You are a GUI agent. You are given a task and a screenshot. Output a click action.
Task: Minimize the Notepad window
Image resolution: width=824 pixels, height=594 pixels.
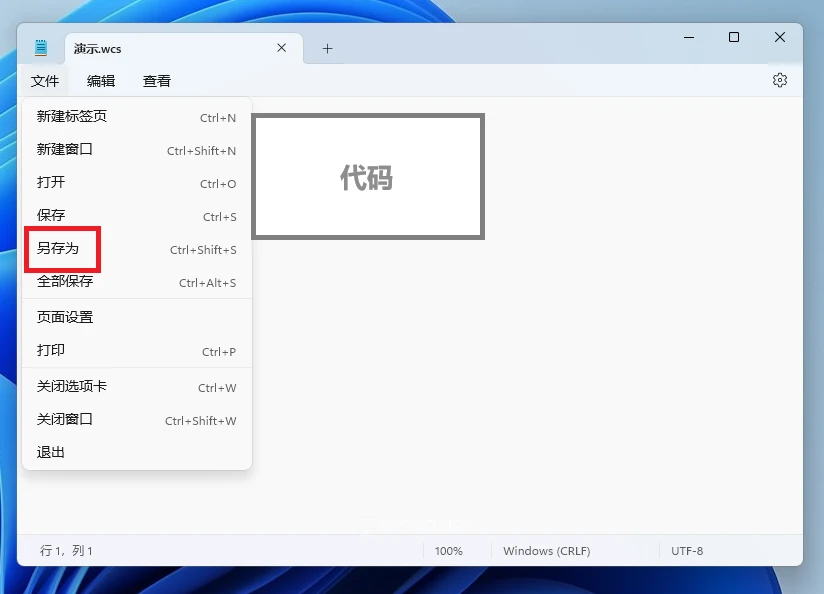(689, 37)
